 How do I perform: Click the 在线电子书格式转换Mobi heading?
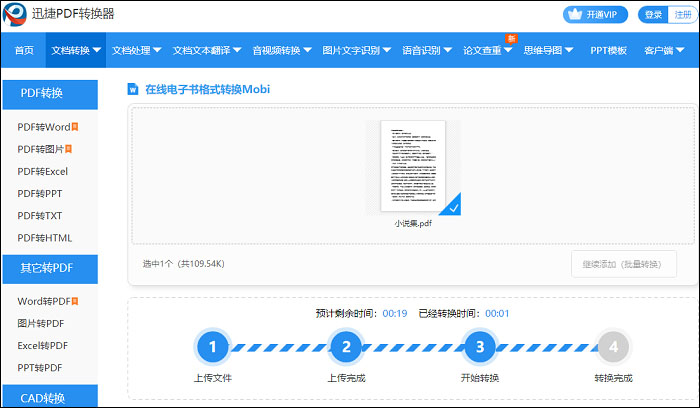(x=208, y=89)
